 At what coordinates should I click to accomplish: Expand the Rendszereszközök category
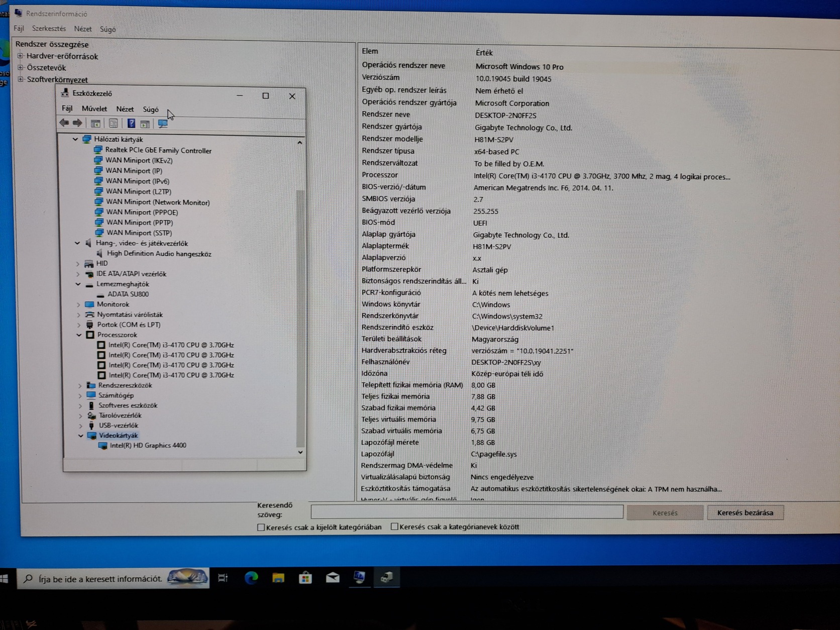(x=80, y=385)
